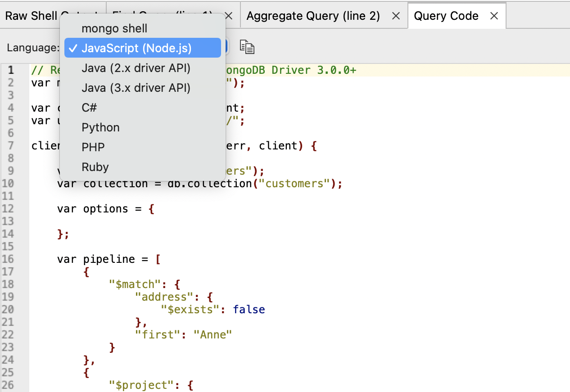Image resolution: width=570 pixels, height=392 pixels.
Task: Choose Ruby as the query language
Action: pos(95,167)
